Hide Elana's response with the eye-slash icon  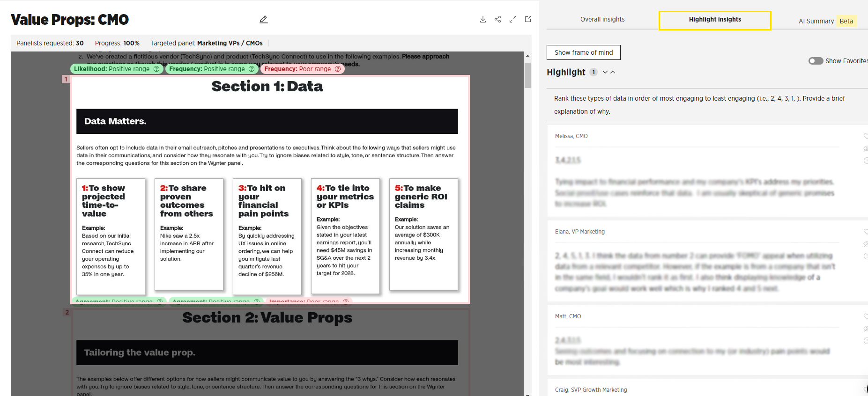866,244
